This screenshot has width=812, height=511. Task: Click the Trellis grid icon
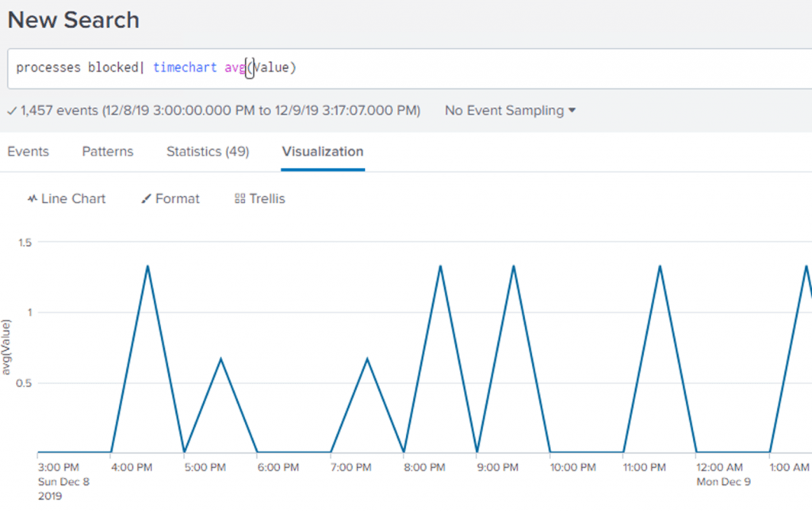pos(239,199)
